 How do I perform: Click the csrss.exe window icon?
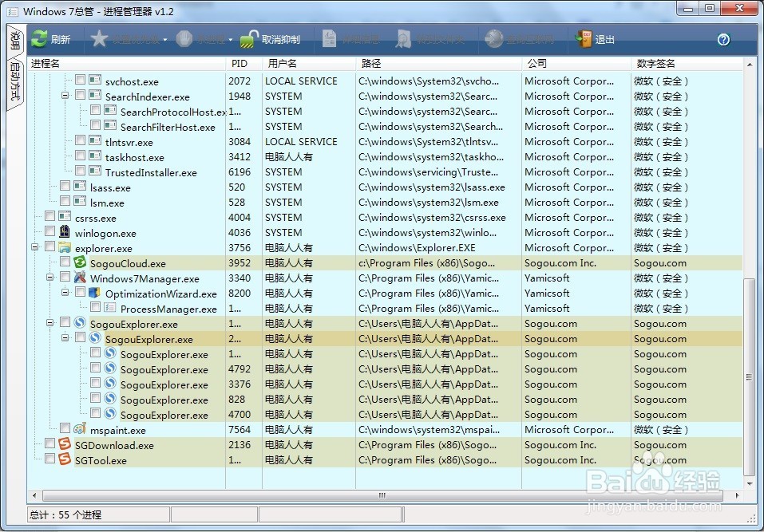click(65, 217)
